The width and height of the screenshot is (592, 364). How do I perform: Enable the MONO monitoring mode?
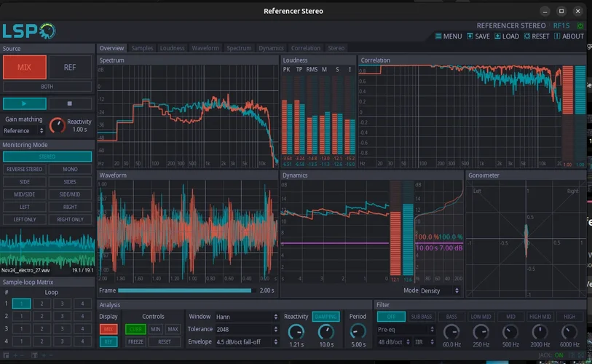click(x=70, y=169)
